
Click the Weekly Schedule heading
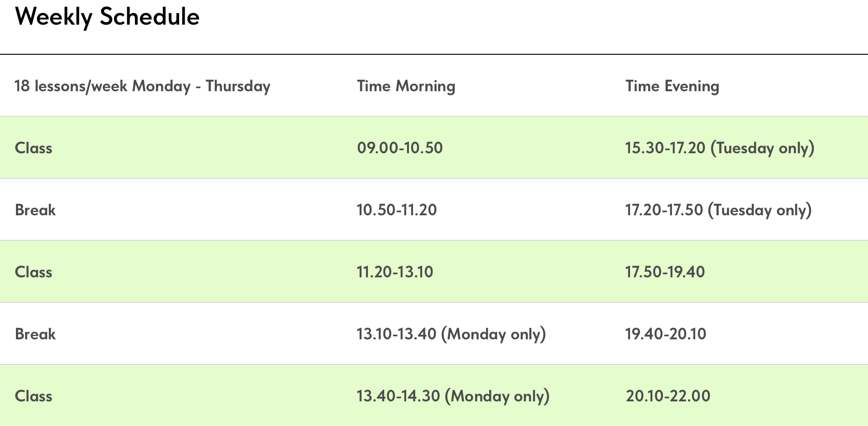(107, 17)
